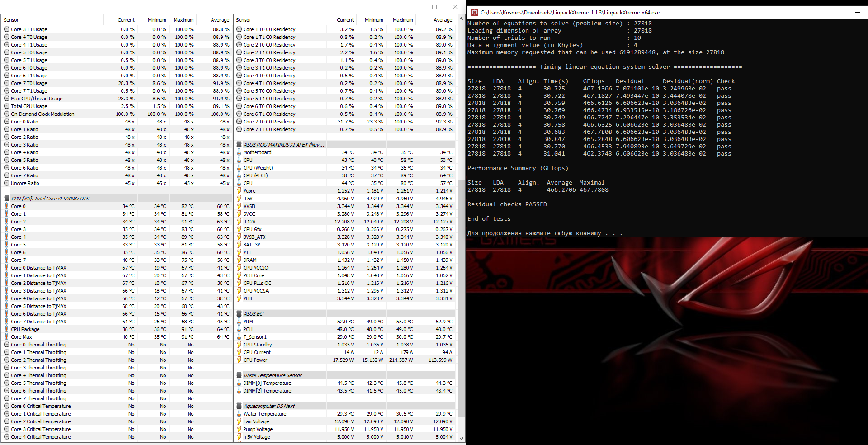Click the Maximum column header in the left panel
The image size is (868, 445).
[184, 20]
